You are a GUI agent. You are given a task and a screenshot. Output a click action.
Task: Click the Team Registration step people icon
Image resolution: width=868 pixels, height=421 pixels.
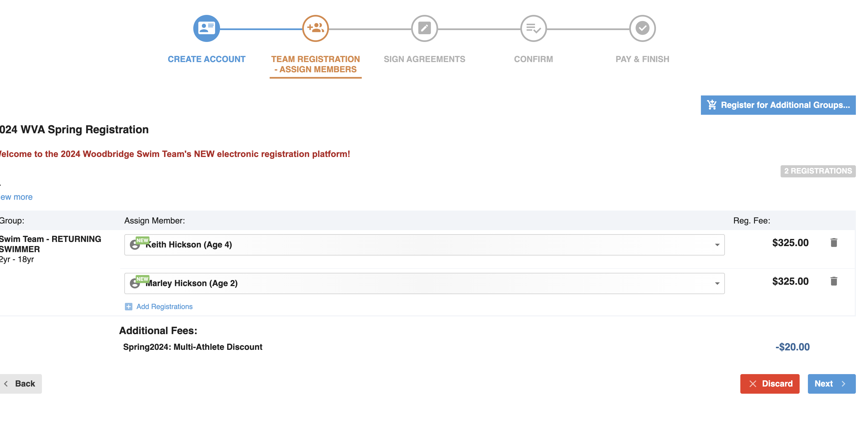point(315,28)
